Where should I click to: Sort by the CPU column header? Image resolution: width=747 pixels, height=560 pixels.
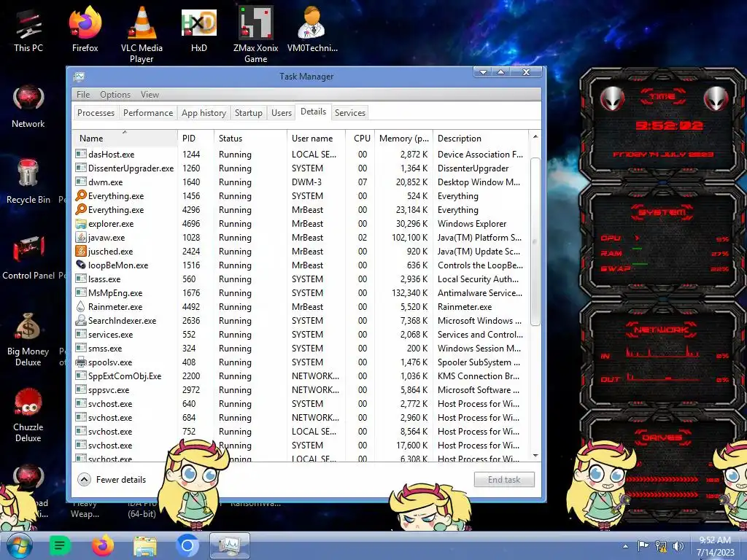[361, 138]
